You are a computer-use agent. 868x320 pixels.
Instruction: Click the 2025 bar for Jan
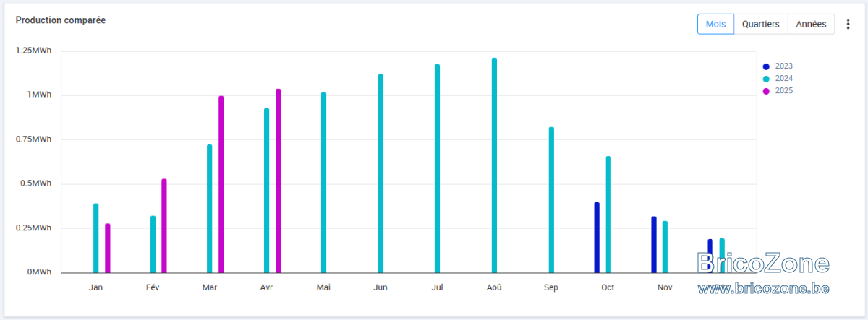coord(108,248)
